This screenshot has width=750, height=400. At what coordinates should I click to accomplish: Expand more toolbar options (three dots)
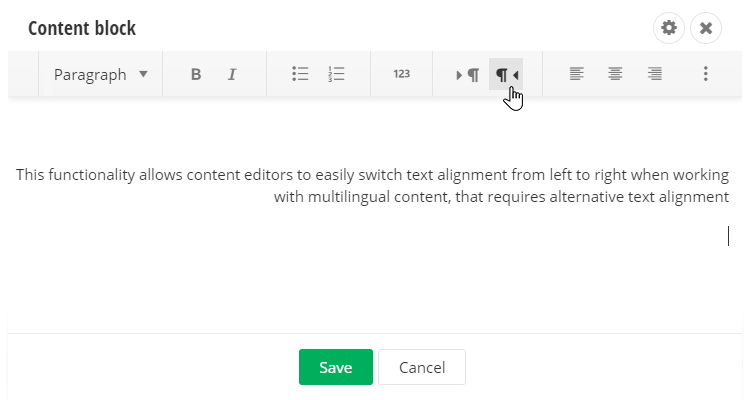(x=706, y=74)
